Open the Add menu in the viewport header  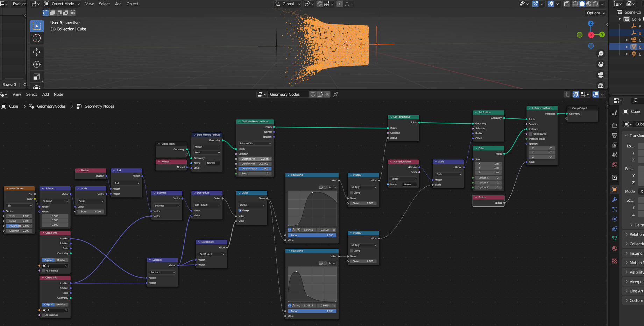coord(118,4)
